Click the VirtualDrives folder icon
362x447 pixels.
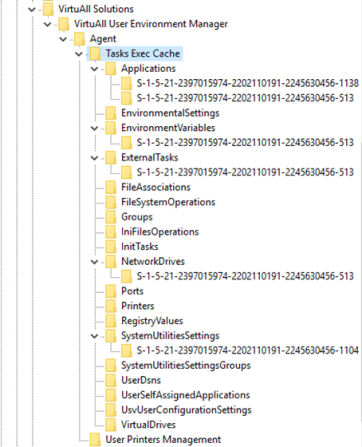(x=111, y=425)
